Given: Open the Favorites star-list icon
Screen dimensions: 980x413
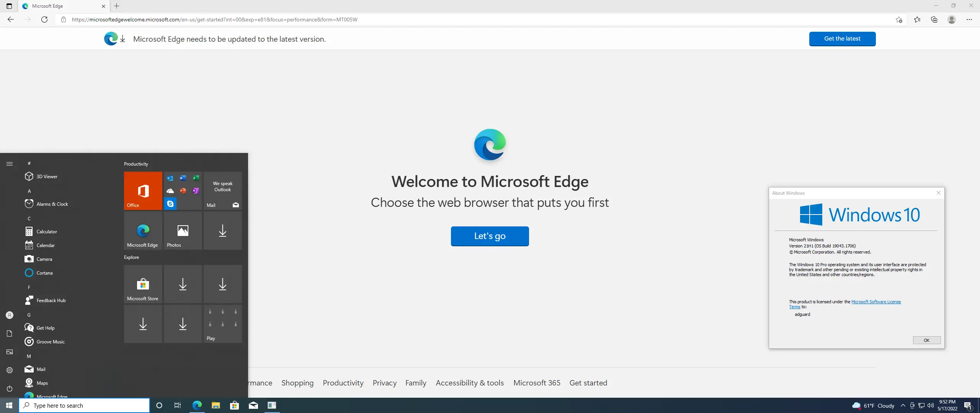Looking at the screenshot, I should tap(917, 20).
